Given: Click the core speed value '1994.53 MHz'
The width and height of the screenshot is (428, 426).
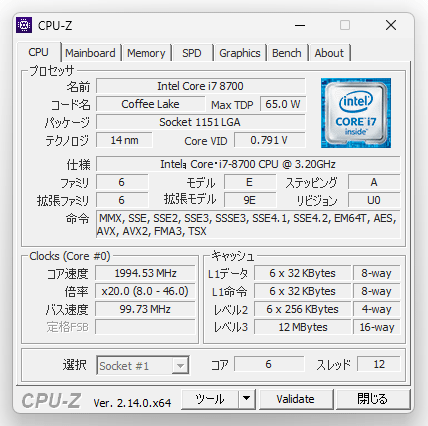Looking at the screenshot, I should coord(145,273).
